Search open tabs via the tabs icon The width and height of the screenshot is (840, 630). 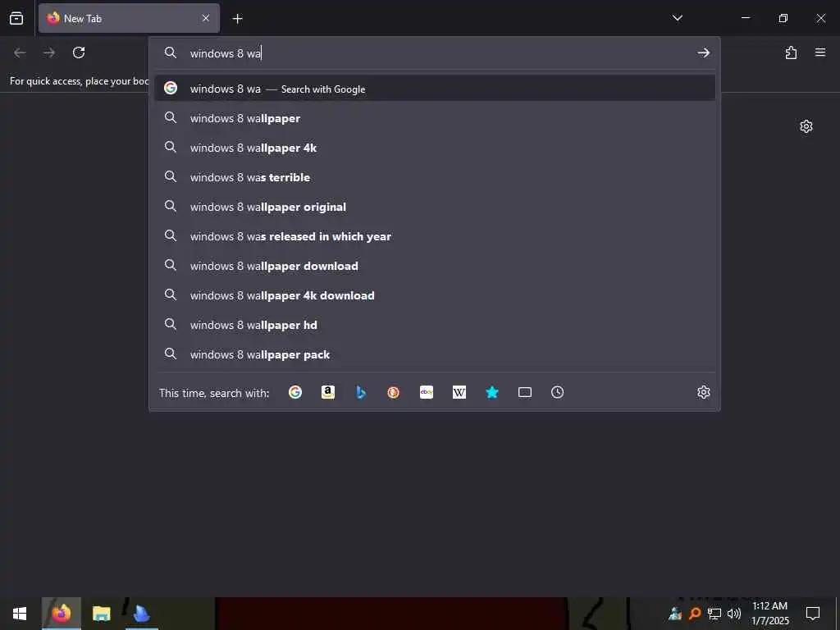pos(525,392)
